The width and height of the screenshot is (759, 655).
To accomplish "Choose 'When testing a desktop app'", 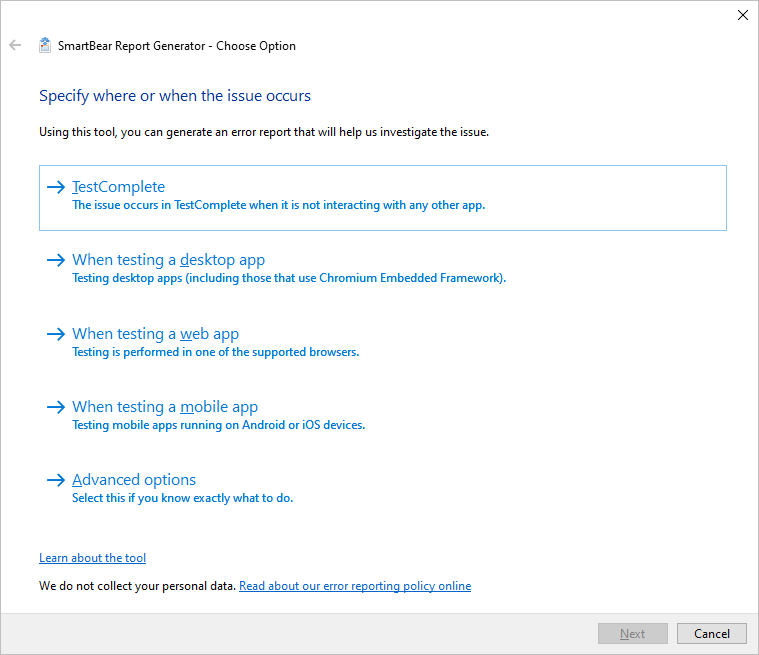I will point(168,260).
